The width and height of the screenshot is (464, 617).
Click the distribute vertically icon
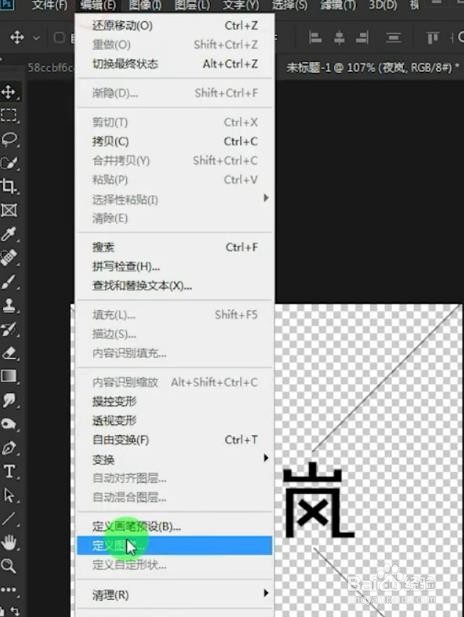click(x=393, y=38)
